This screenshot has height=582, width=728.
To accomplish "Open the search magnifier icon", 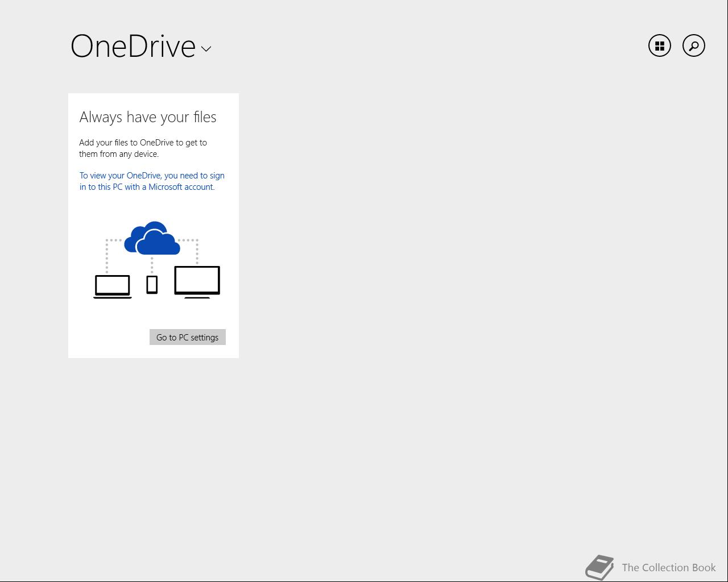I will (x=694, y=45).
